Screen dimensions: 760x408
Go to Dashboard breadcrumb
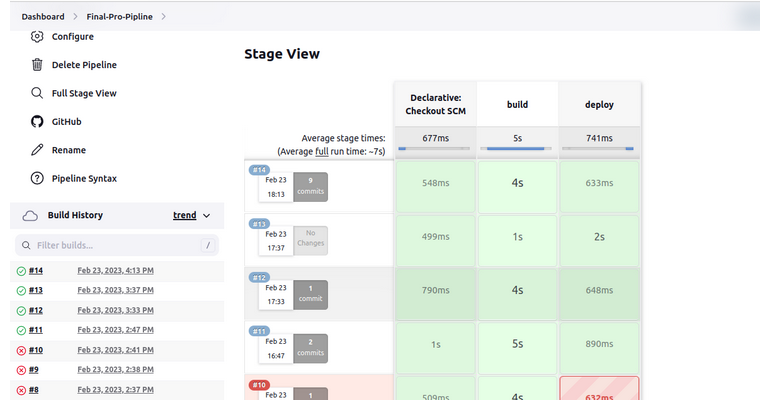[x=43, y=16]
